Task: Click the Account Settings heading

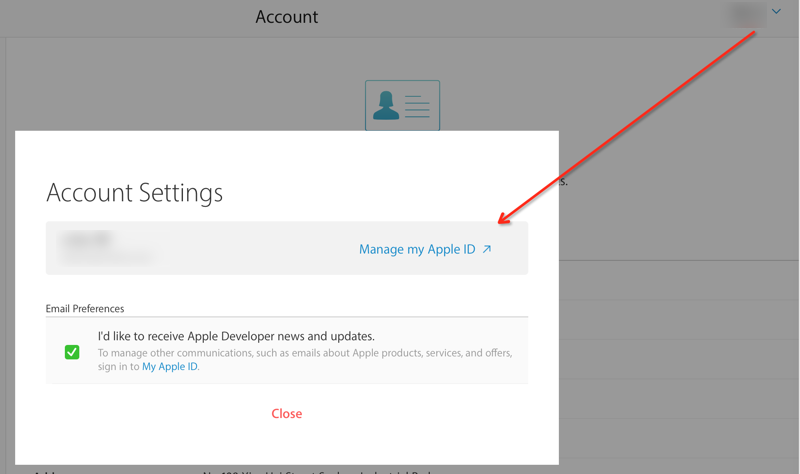Action: (x=135, y=193)
